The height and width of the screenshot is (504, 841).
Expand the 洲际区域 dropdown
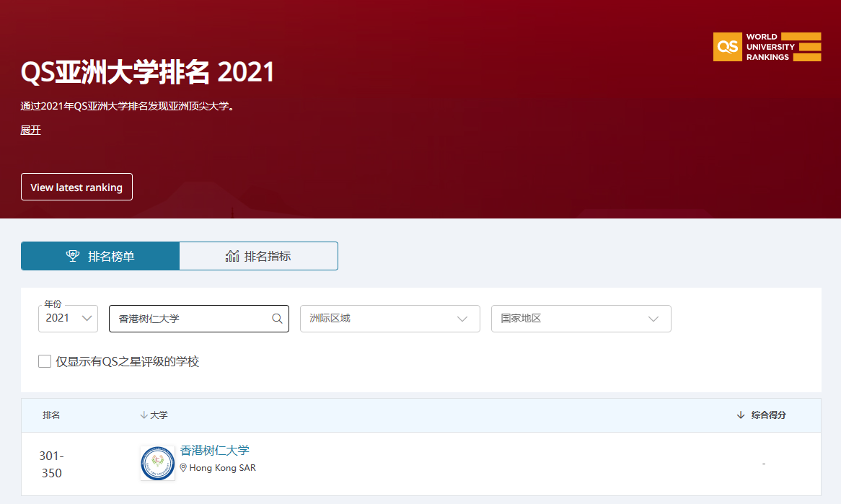(x=390, y=319)
